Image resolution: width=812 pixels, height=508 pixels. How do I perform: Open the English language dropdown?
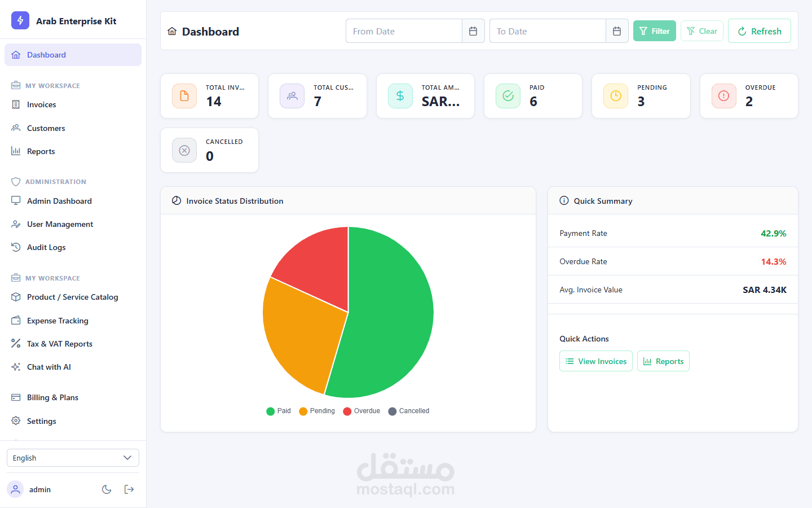(x=73, y=458)
